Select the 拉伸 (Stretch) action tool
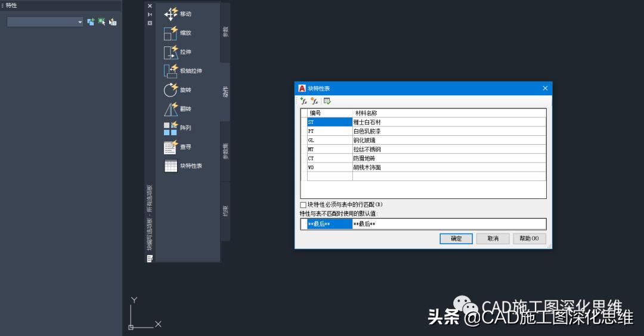The image size is (644, 336). click(x=178, y=52)
